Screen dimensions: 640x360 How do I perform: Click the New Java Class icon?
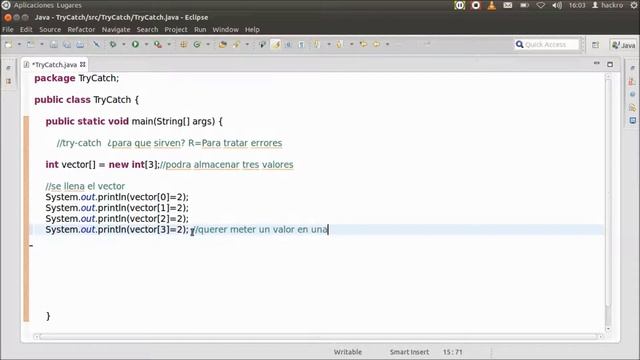click(x=197, y=44)
